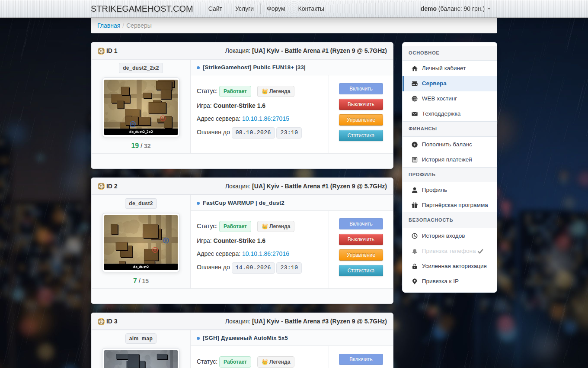Click Выключить for the ID 2 server
This screenshot has width=588, height=368.
pyautogui.click(x=361, y=239)
